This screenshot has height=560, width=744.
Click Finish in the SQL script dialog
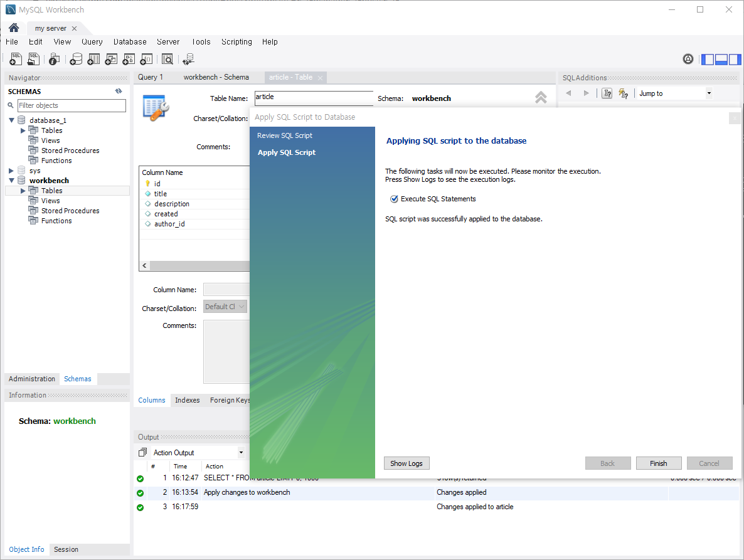click(659, 463)
